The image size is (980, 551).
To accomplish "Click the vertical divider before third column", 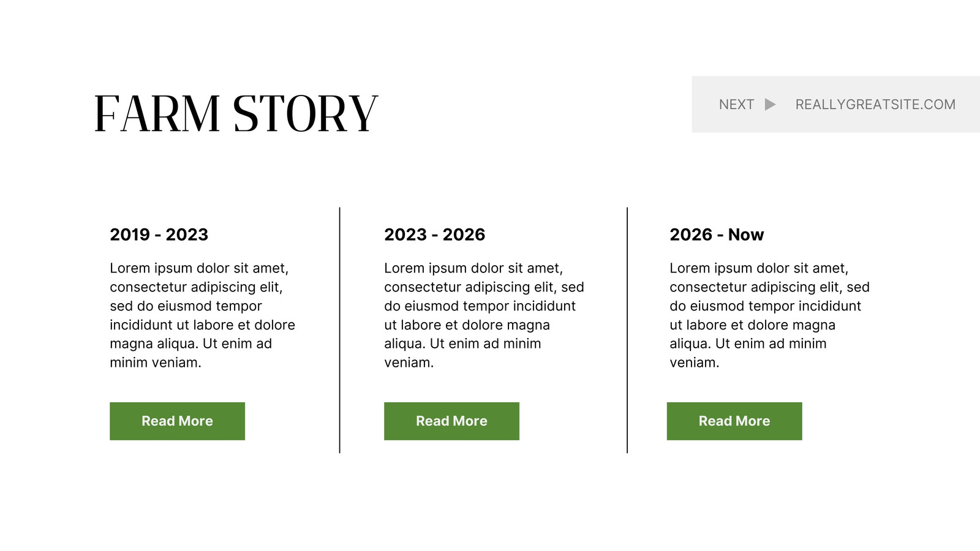I will [627, 331].
